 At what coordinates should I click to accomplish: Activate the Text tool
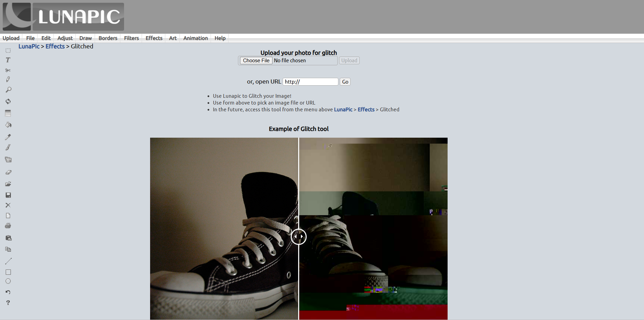8,60
